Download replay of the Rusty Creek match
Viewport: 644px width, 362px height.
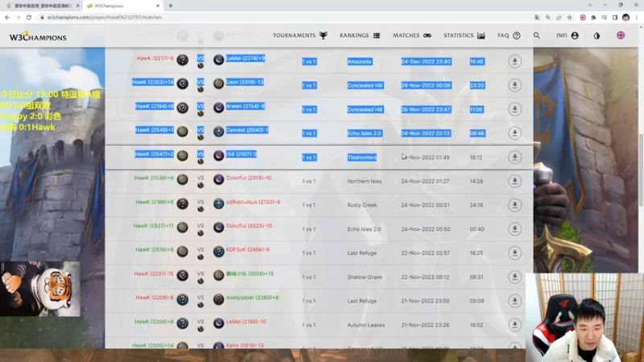(x=514, y=205)
